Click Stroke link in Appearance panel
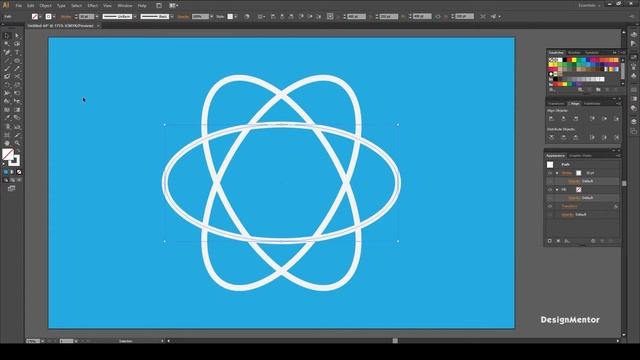This screenshot has width=640, height=360. tap(567, 173)
